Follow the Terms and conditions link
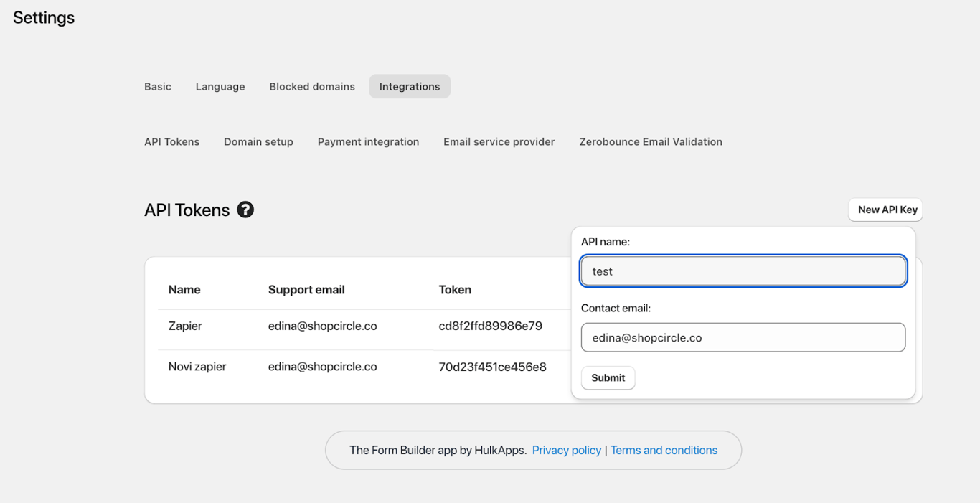The image size is (980, 503). point(664,450)
